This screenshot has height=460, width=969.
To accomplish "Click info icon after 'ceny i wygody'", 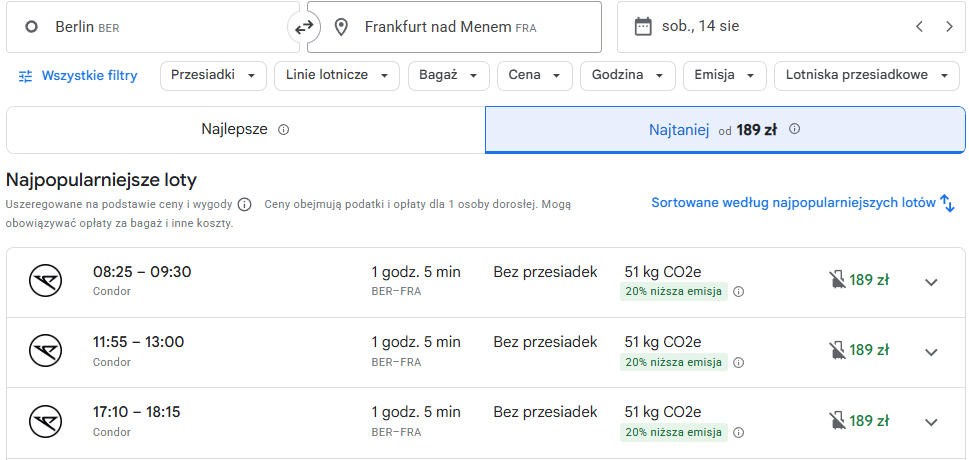I will (x=245, y=205).
